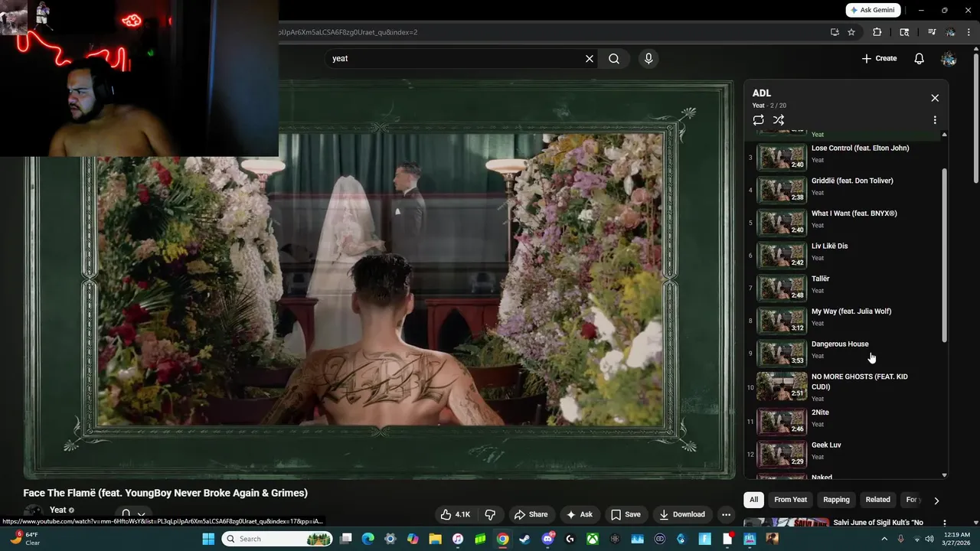980x551 pixels.
Task: Toggle shuffle playlist
Action: point(779,120)
